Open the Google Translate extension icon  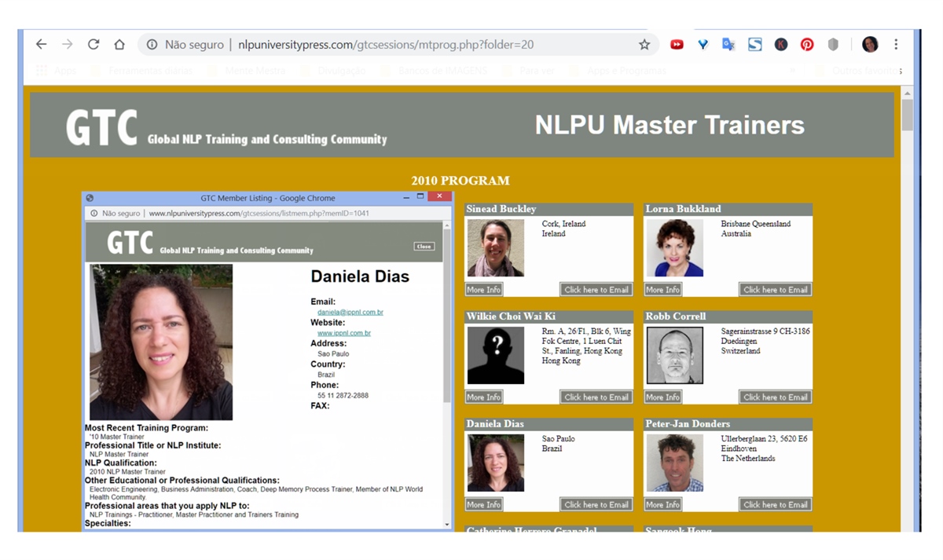(x=728, y=45)
